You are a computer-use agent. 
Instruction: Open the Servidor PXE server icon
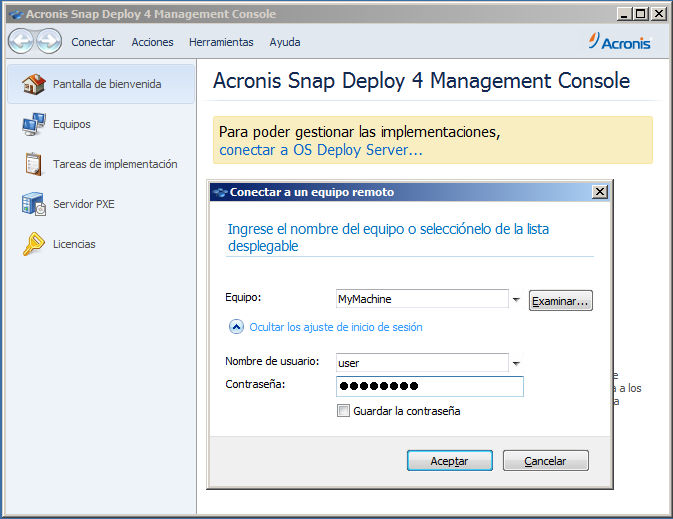click(x=34, y=204)
